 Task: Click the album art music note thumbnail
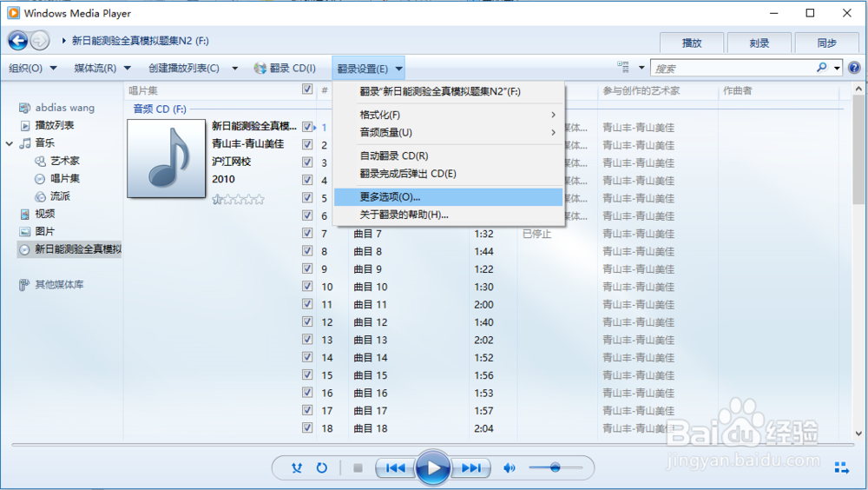point(166,158)
